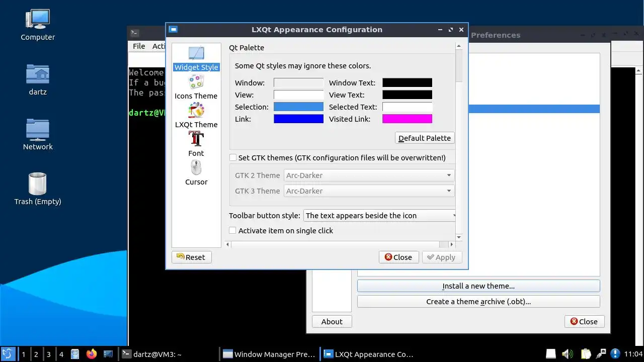Toggle Activate item on single click
Image resolution: width=644 pixels, height=362 pixels.
pos(233,231)
